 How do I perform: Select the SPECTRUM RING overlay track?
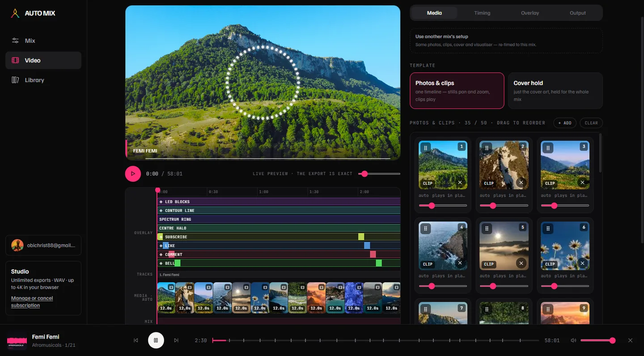point(279,219)
